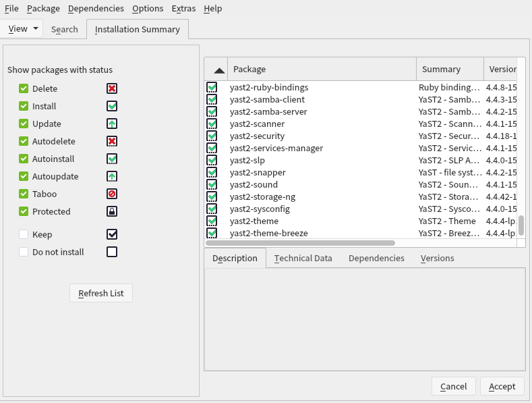
Task: Click the 'YaST2 - Theme' summary cell
Action: click(447, 221)
